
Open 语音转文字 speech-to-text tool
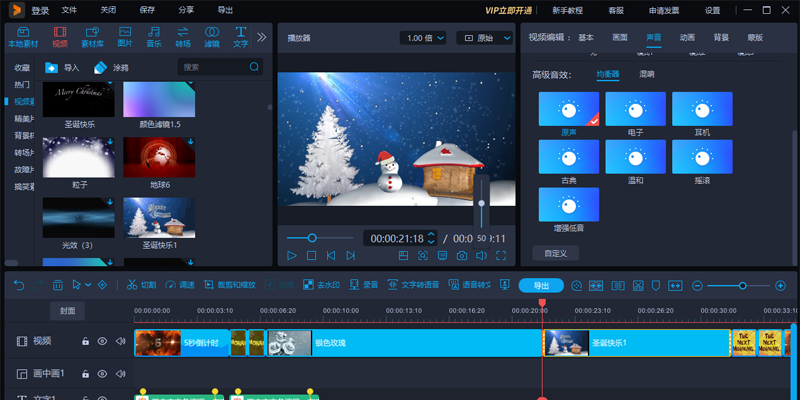coord(469,285)
